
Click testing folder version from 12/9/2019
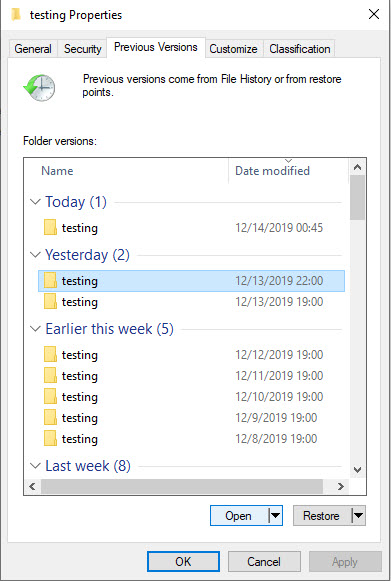pyautogui.click(x=191, y=418)
